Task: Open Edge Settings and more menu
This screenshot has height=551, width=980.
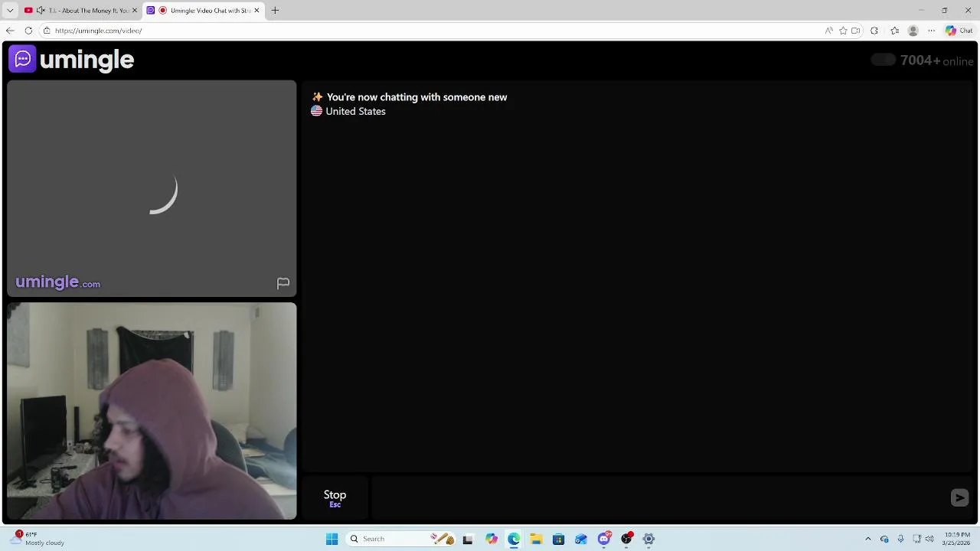Action: click(931, 31)
